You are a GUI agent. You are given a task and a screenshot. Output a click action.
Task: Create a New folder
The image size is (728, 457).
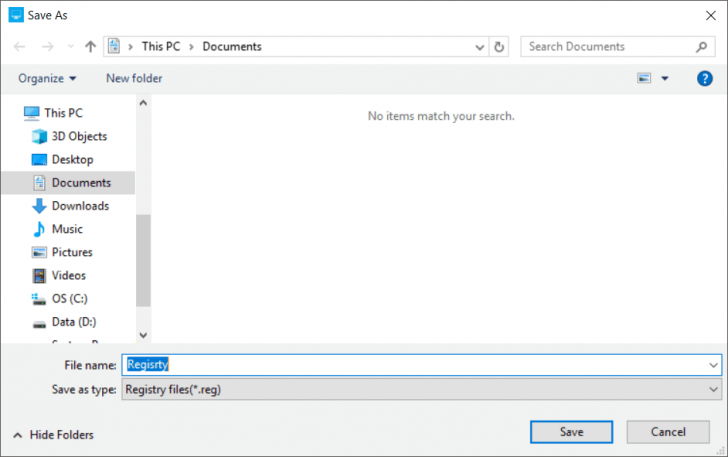(134, 78)
